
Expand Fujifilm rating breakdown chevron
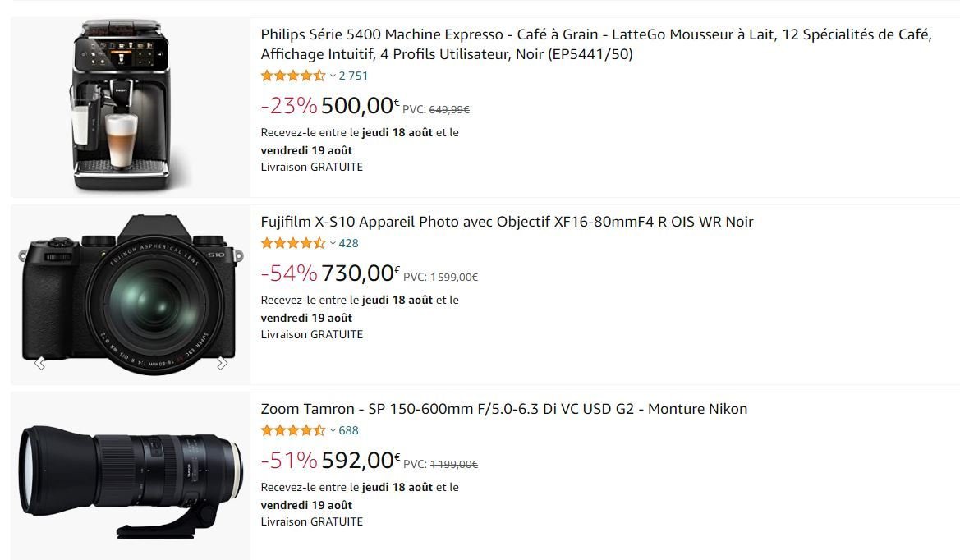click(x=333, y=243)
